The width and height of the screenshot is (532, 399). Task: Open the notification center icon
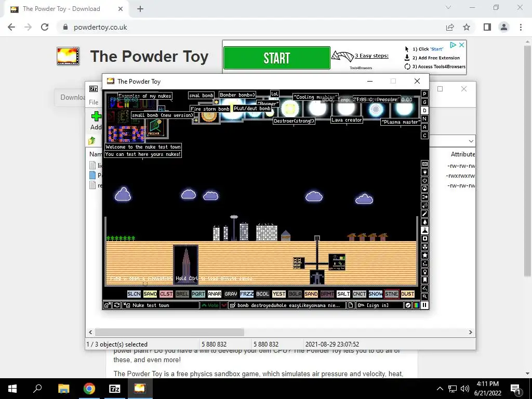[x=515, y=389]
